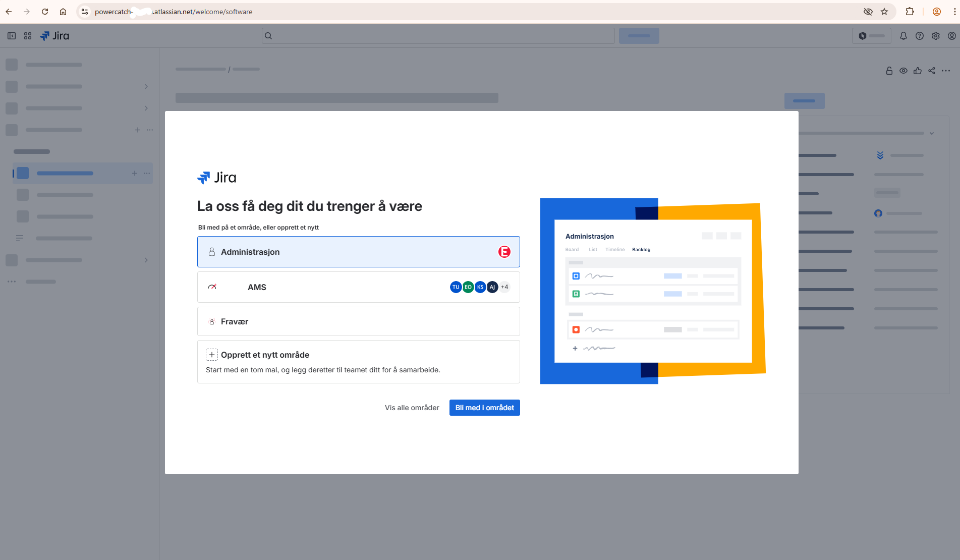Select the Administrasjon space option

359,252
